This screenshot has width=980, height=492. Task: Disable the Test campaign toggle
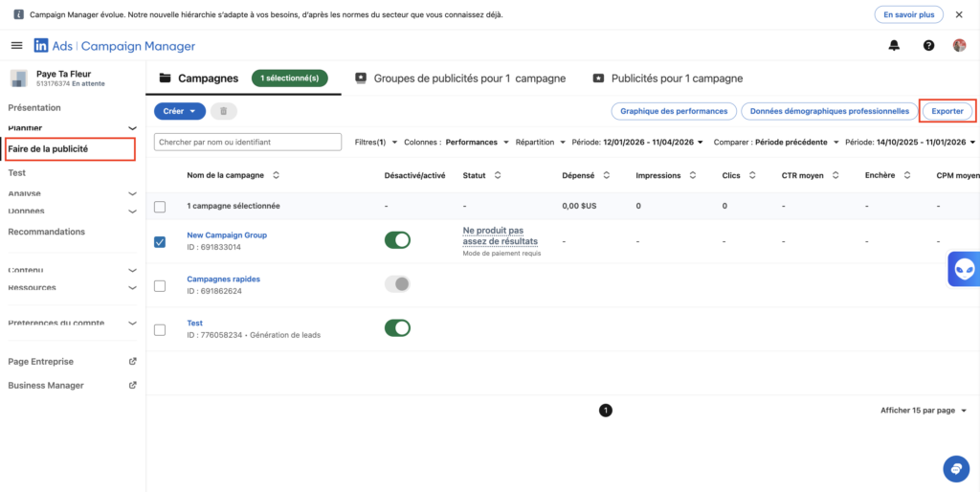pos(396,328)
